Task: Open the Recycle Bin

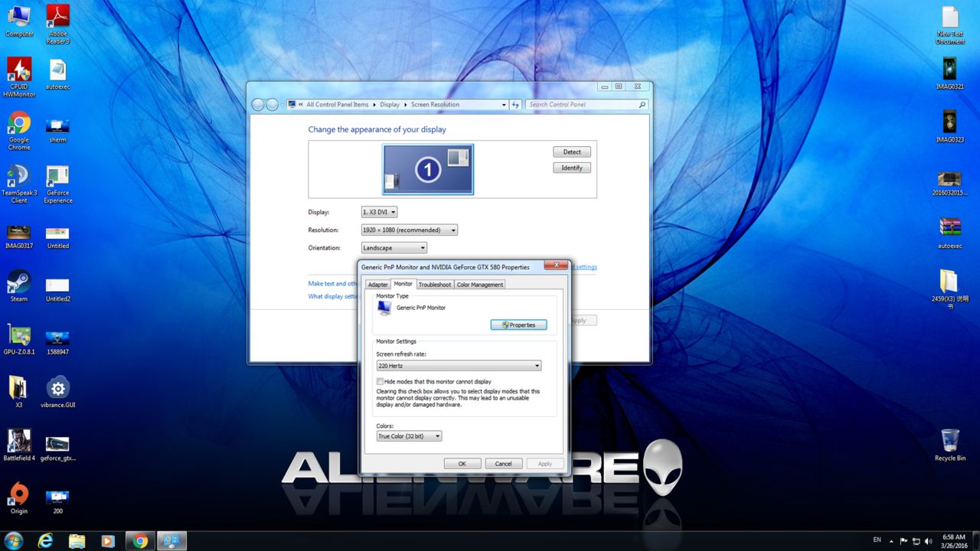Action: (x=950, y=445)
